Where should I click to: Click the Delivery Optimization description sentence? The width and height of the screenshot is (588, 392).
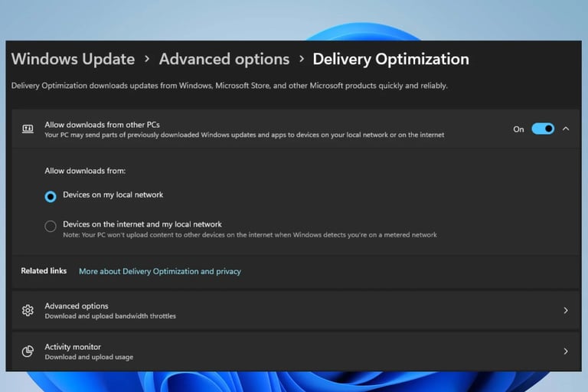pos(230,86)
